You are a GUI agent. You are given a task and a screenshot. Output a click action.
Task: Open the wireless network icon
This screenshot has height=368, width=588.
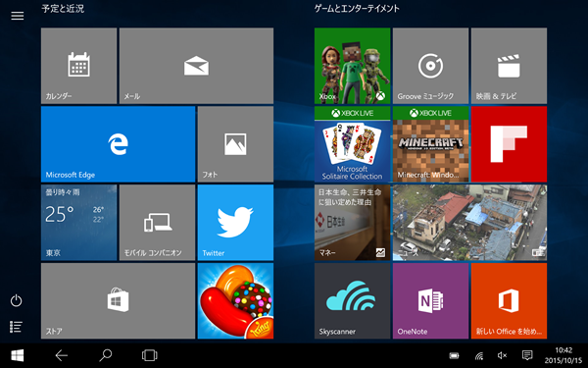479,356
